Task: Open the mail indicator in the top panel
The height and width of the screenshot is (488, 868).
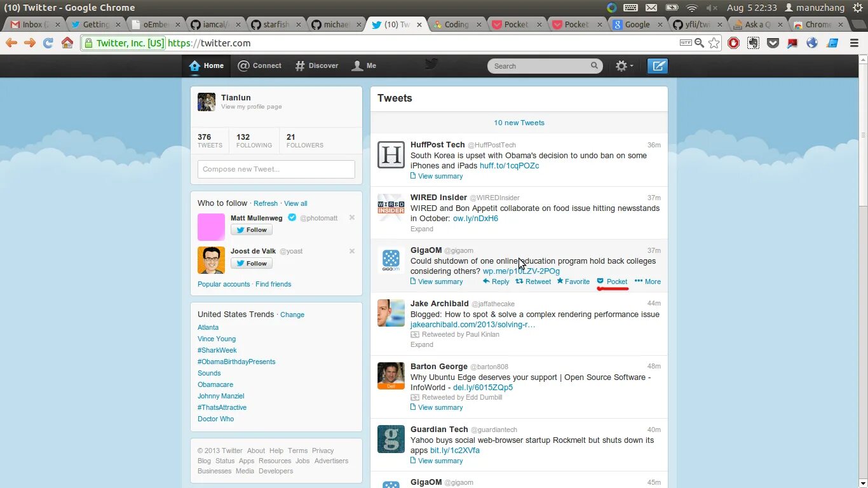Action: point(651,8)
